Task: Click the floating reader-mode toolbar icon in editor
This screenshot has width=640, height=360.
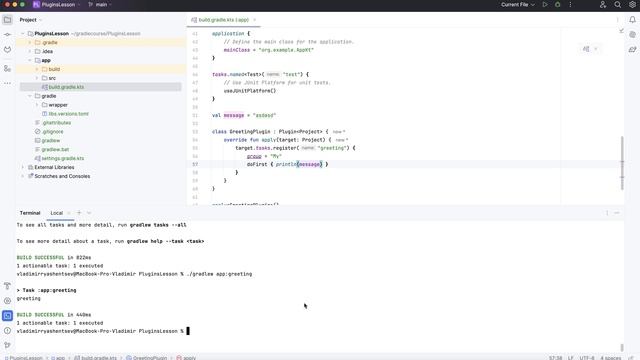Action: tap(586, 49)
